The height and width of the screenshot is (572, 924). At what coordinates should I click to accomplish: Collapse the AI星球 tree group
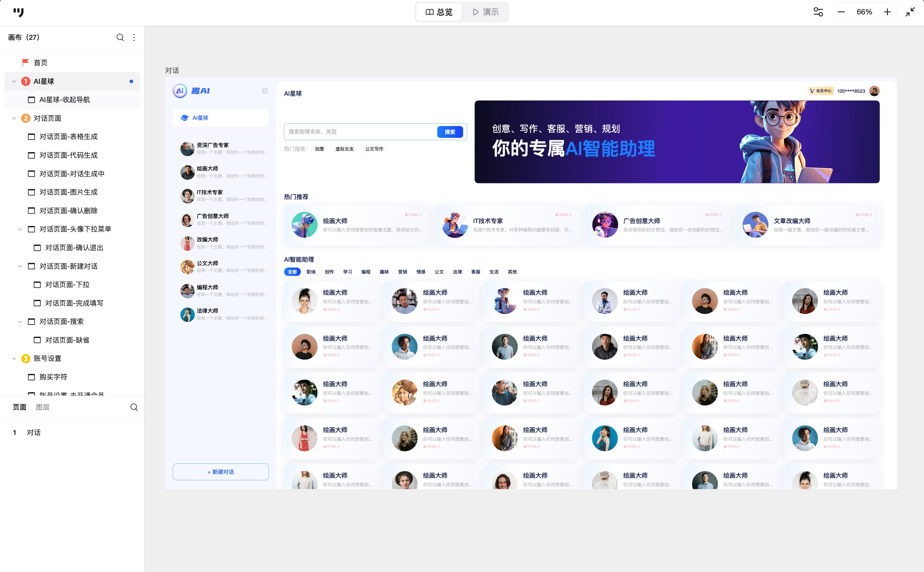[14, 81]
